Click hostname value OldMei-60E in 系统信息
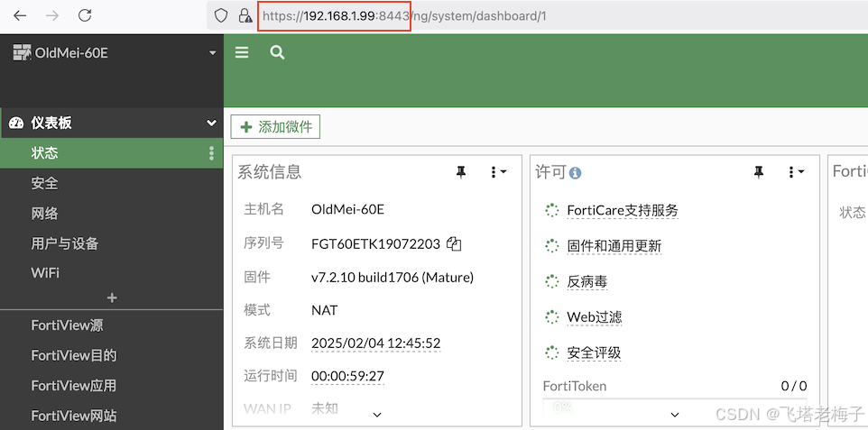Image resolution: width=868 pixels, height=430 pixels. point(347,209)
